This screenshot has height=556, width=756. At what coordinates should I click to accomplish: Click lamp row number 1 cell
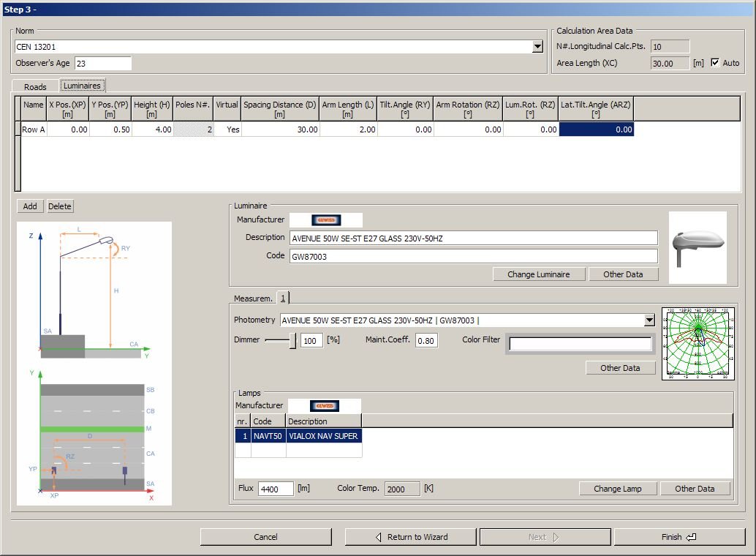coord(243,436)
